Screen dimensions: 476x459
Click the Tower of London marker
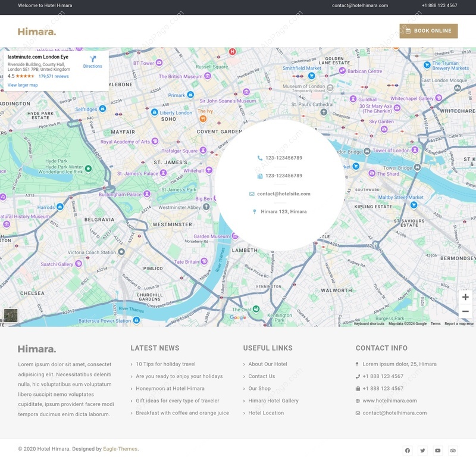click(x=415, y=150)
